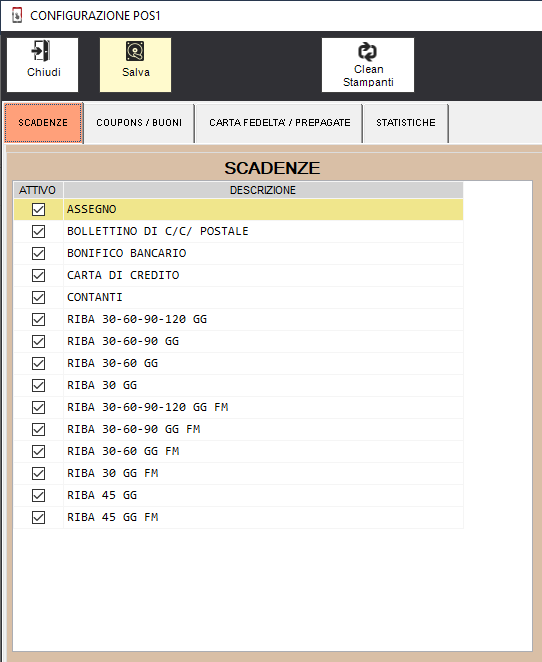Image resolution: width=542 pixels, height=662 pixels.
Task: Click the Clean Stampanti refresh icon
Action: pyautogui.click(x=367, y=52)
